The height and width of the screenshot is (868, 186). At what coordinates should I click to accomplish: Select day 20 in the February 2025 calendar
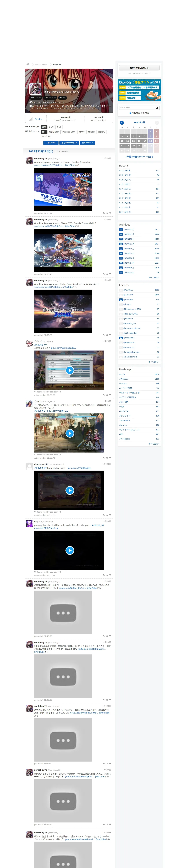click(x=139, y=146)
